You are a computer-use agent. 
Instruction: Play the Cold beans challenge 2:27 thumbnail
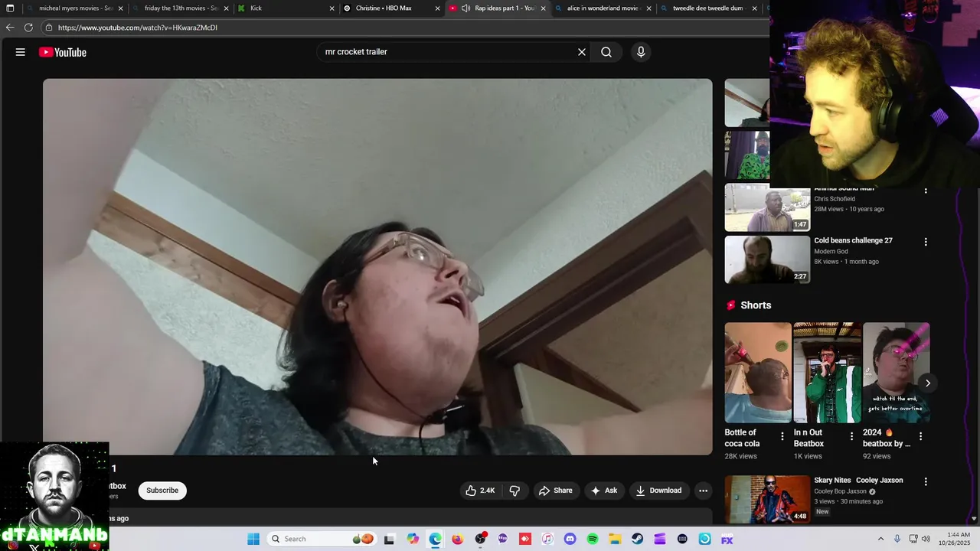[767, 259]
